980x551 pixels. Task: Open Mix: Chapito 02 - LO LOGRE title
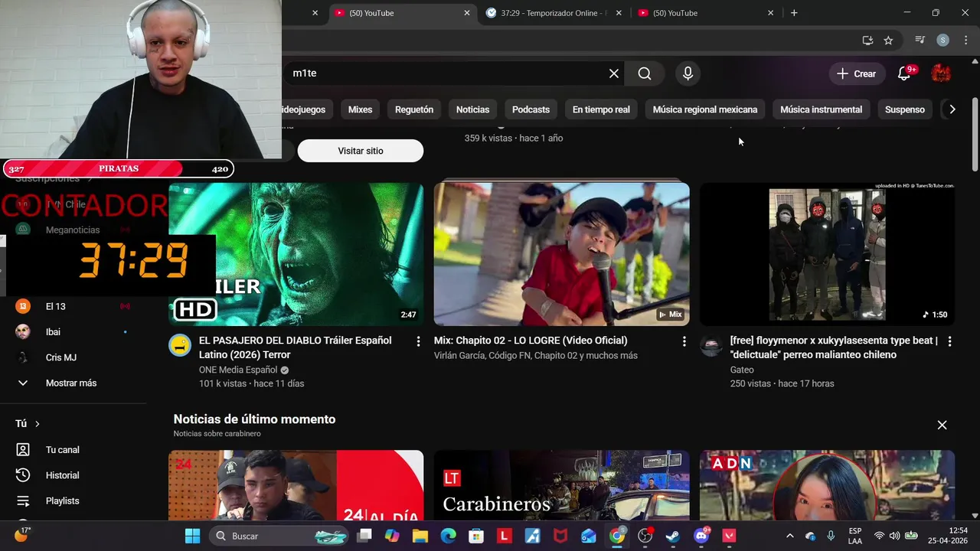pyautogui.click(x=531, y=341)
